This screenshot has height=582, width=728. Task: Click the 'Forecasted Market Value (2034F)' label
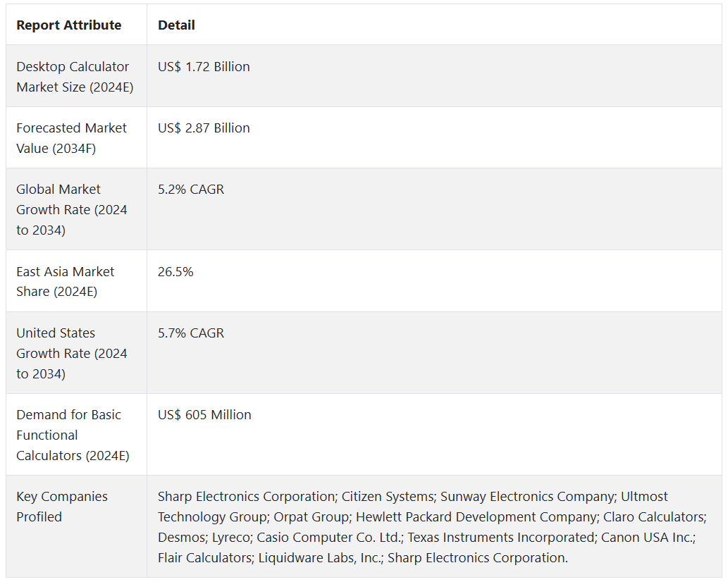71,138
